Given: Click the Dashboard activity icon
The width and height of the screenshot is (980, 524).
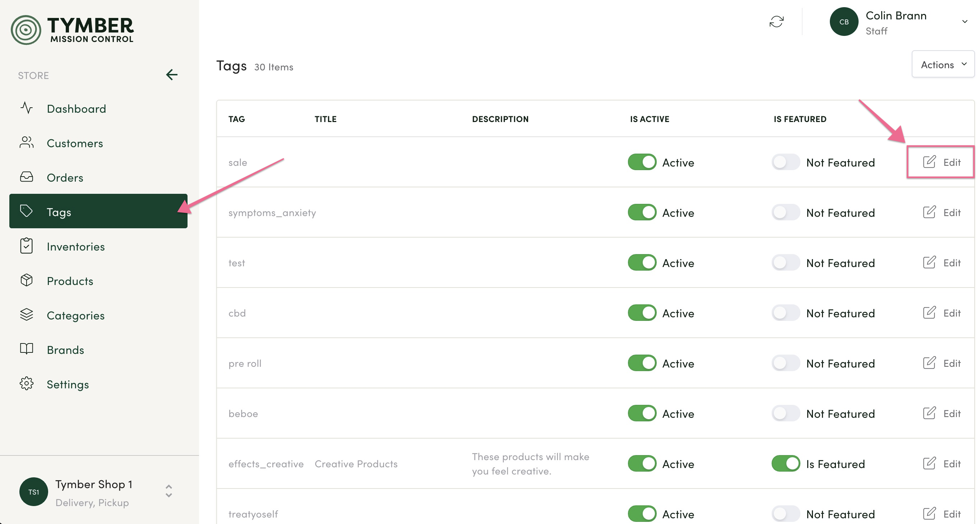Looking at the screenshot, I should pos(27,108).
